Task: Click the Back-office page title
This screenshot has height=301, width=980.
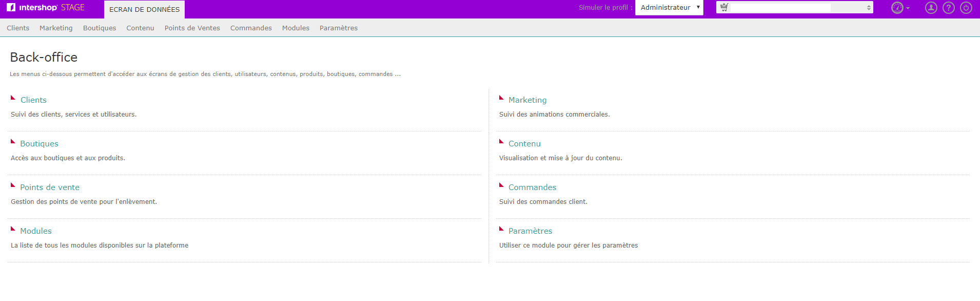Action: 44,57
